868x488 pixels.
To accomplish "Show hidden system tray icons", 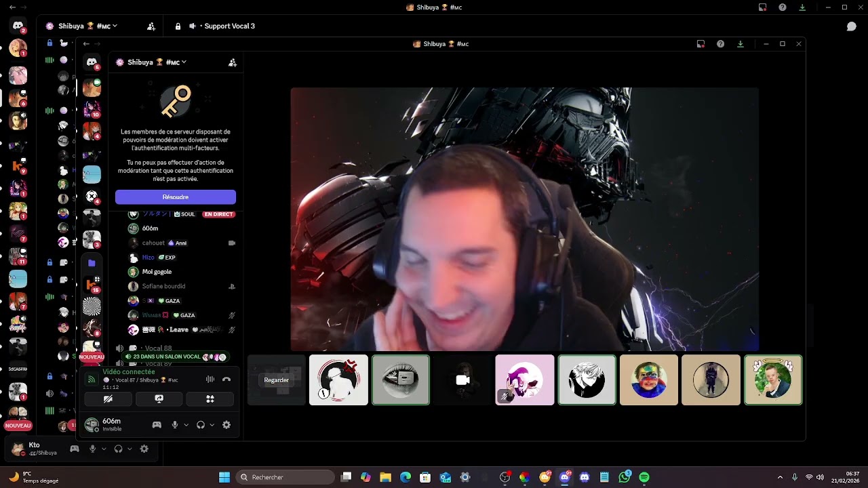I will click(x=780, y=477).
